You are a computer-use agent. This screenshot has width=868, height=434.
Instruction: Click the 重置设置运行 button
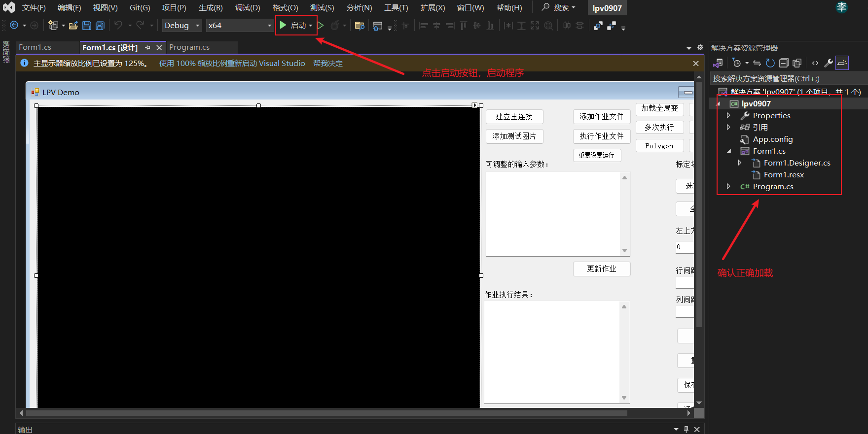click(597, 155)
